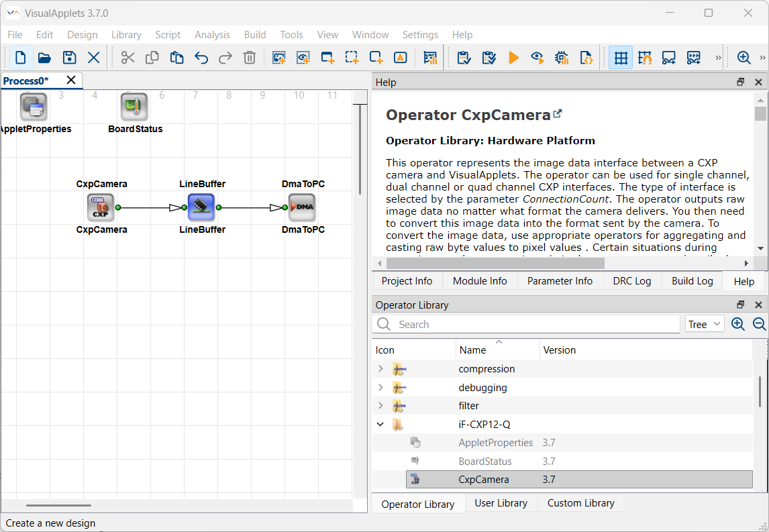769x532 pixels.
Task: Expand the debugging library folder
Action: 380,387
